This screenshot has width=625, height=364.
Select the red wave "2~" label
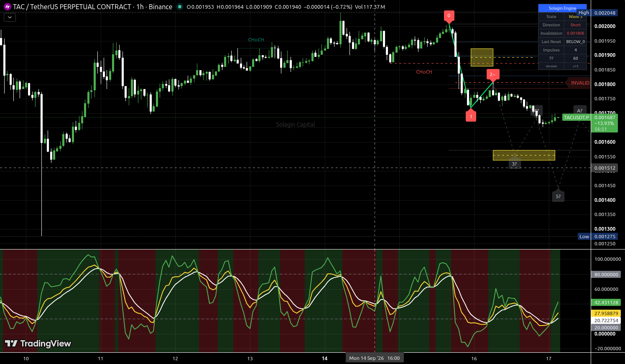(x=493, y=74)
